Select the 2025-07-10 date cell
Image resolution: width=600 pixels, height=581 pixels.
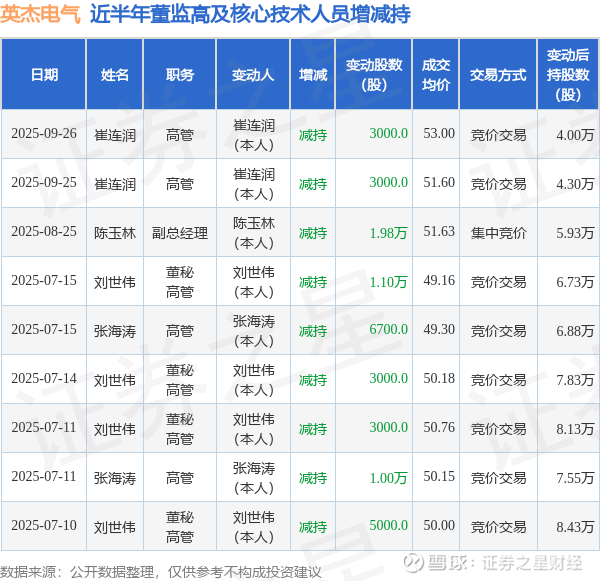pyautogui.click(x=44, y=526)
